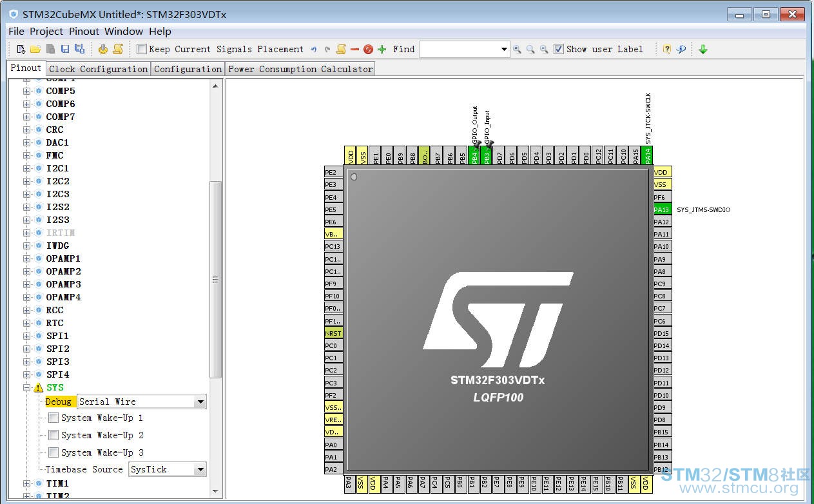The width and height of the screenshot is (814, 504).
Task: Open the File menu
Action: click(16, 31)
